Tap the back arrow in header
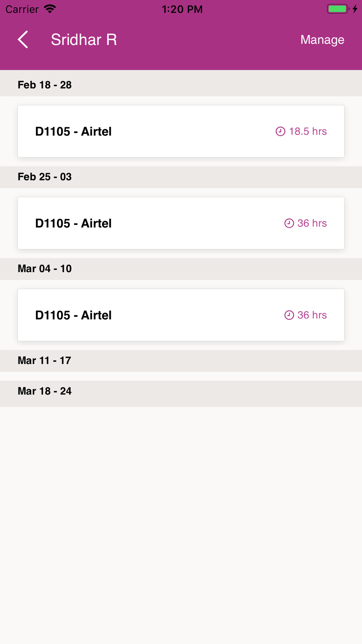 coord(23,39)
